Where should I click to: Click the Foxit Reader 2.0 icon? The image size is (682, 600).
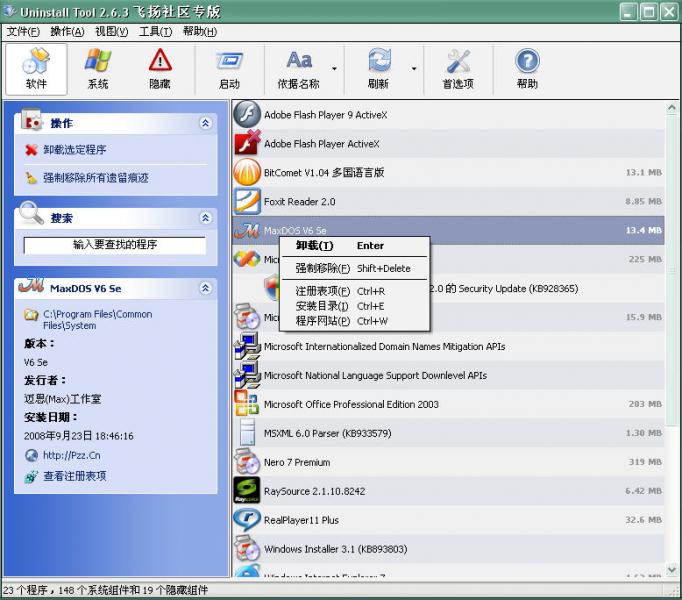247,201
